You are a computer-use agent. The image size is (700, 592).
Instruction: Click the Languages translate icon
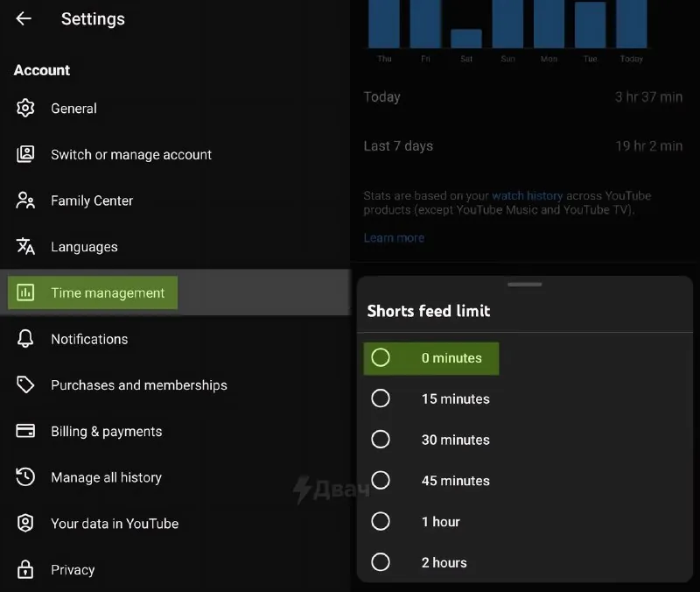[x=25, y=247]
